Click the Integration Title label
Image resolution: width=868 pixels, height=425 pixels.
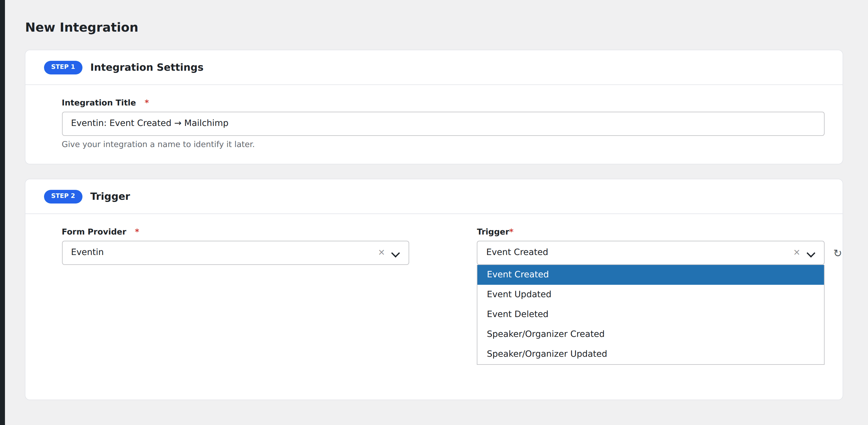pyautogui.click(x=99, y=103)
